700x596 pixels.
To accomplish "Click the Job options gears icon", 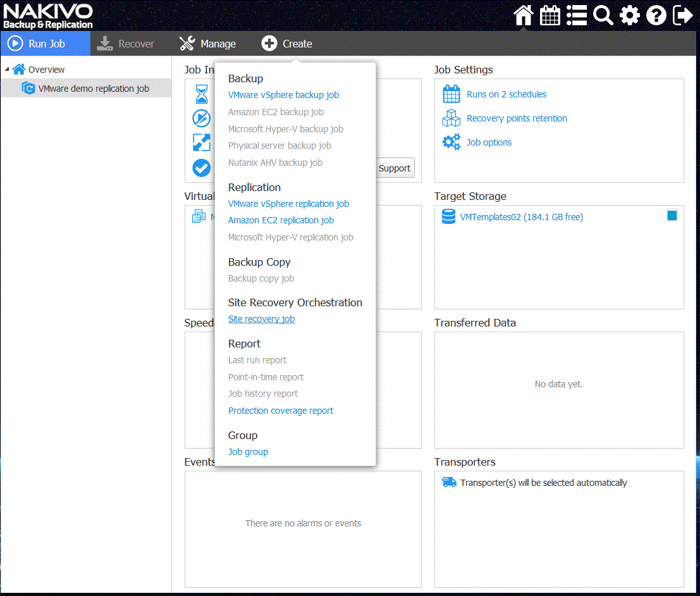I will 451,142.
